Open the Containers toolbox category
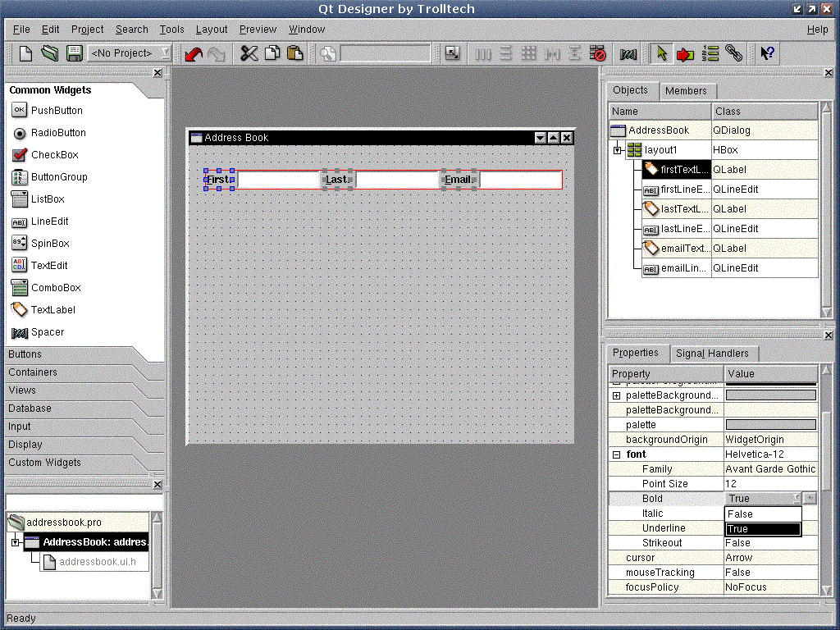This screenshot has width=840, height=630. 33,372
